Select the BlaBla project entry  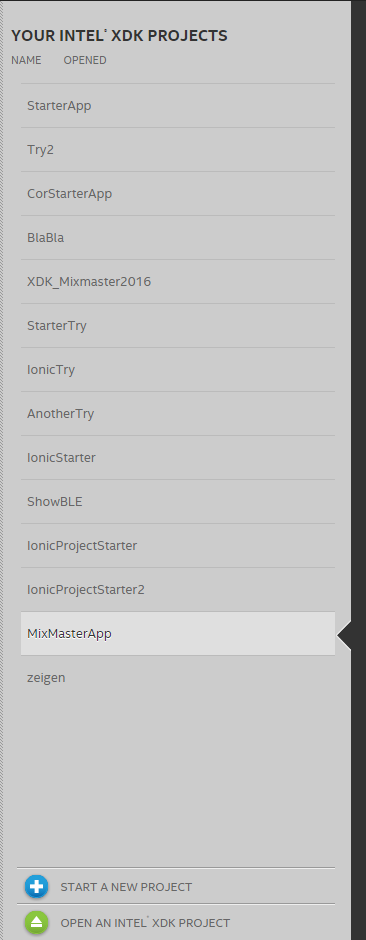[x=178, y=237]
